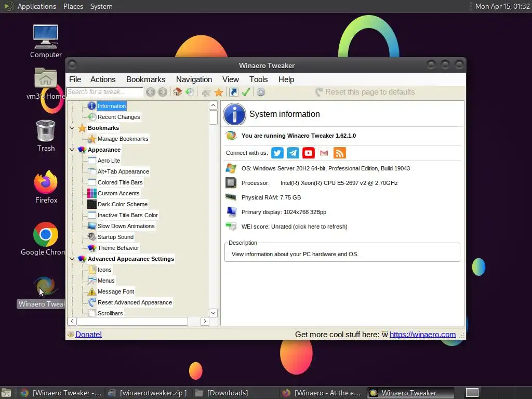Open https://winaero.com link

click(x=422, y=334)
